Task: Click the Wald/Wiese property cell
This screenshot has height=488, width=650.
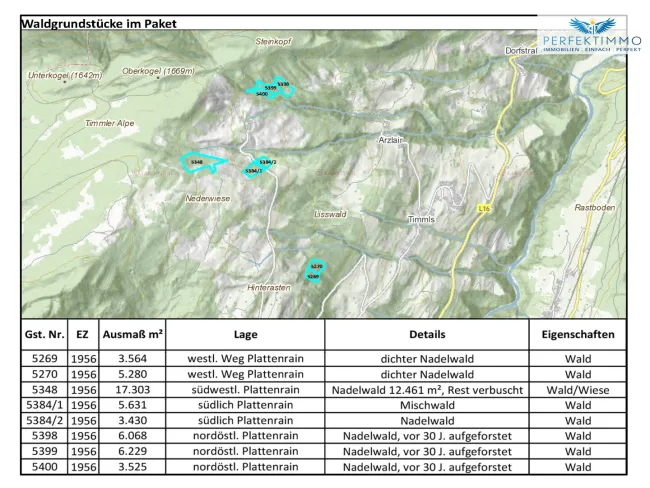Action: [x=578, y=390]
